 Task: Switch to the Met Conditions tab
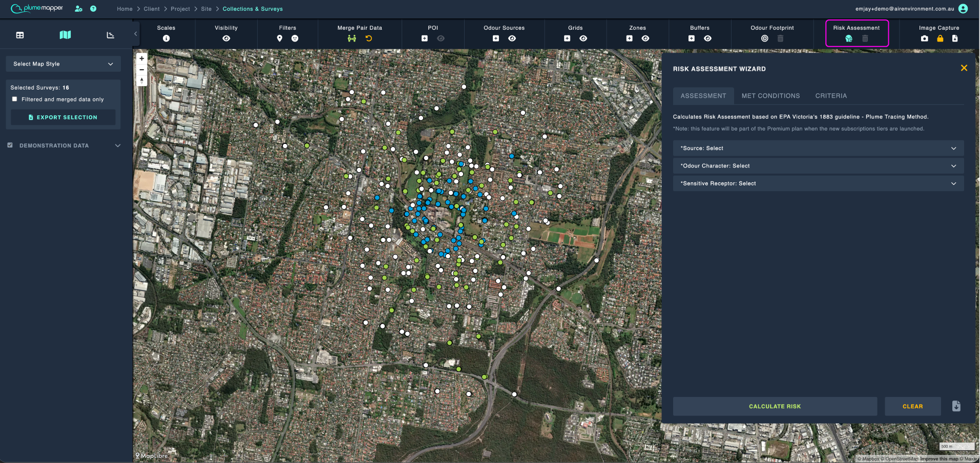pyautogui.click(x=770, y=96)
